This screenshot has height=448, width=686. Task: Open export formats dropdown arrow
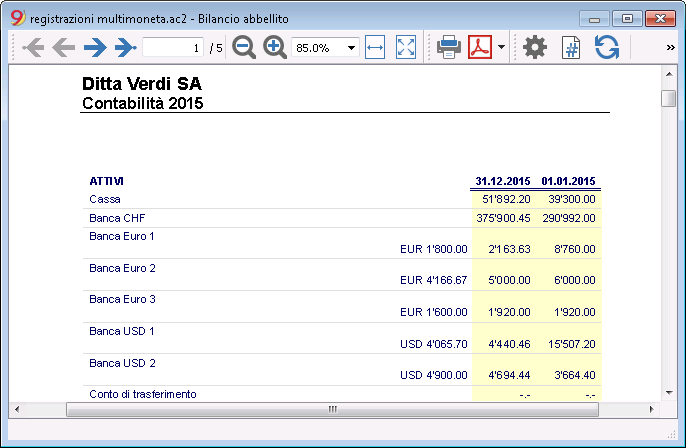point(501,47)
